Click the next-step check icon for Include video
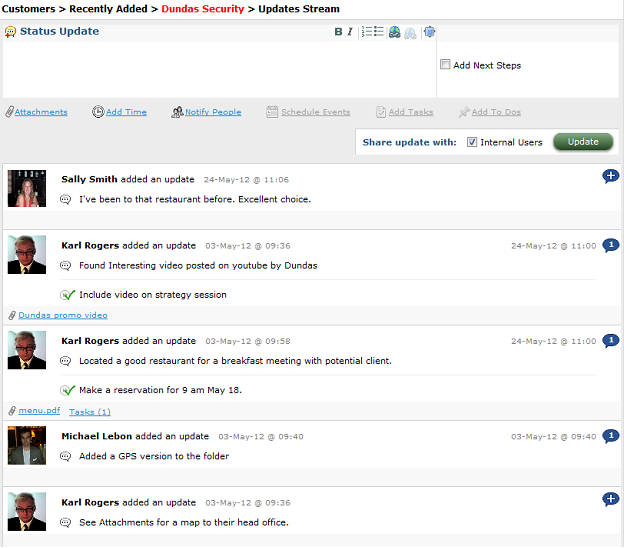 [x=67, y=295]
